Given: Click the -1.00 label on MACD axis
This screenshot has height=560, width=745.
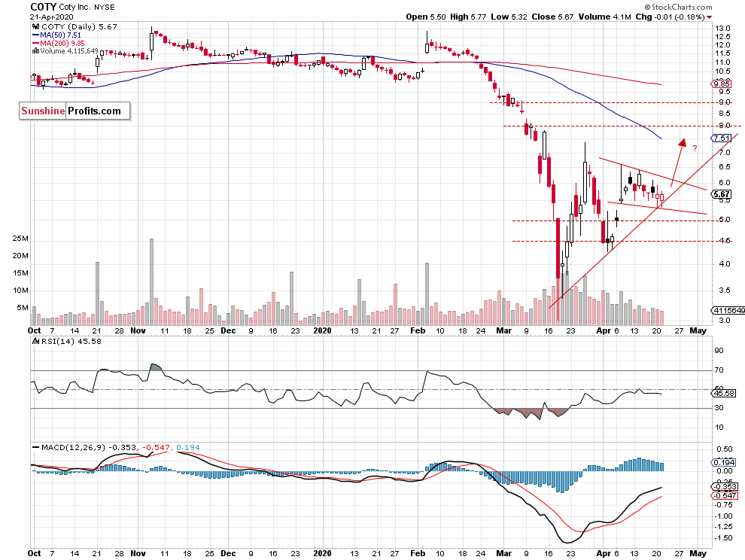Looking at the screenshot, I should [724, 516].
